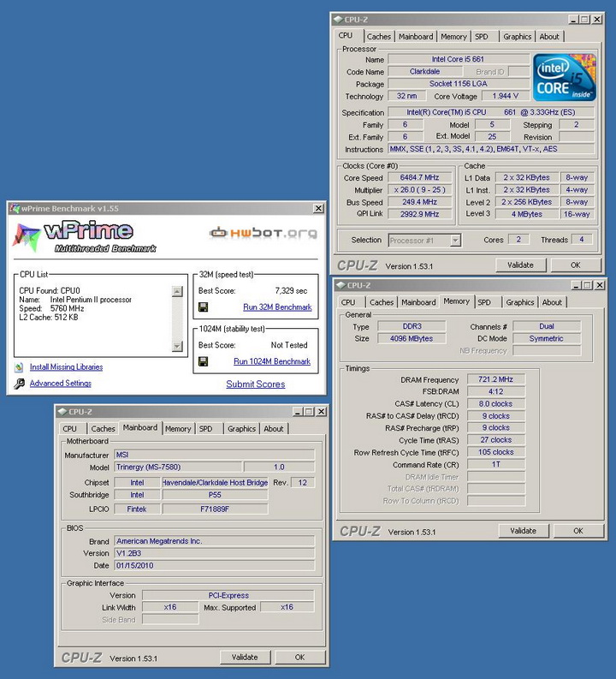
Task: Click the Best Score 7,329 sec value
Action: (291, 290)
